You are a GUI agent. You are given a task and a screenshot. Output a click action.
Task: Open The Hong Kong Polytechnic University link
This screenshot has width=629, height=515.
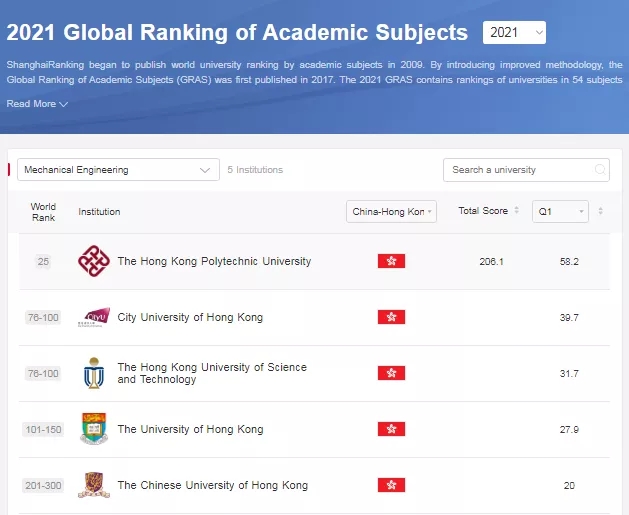(x=214, y=261)
